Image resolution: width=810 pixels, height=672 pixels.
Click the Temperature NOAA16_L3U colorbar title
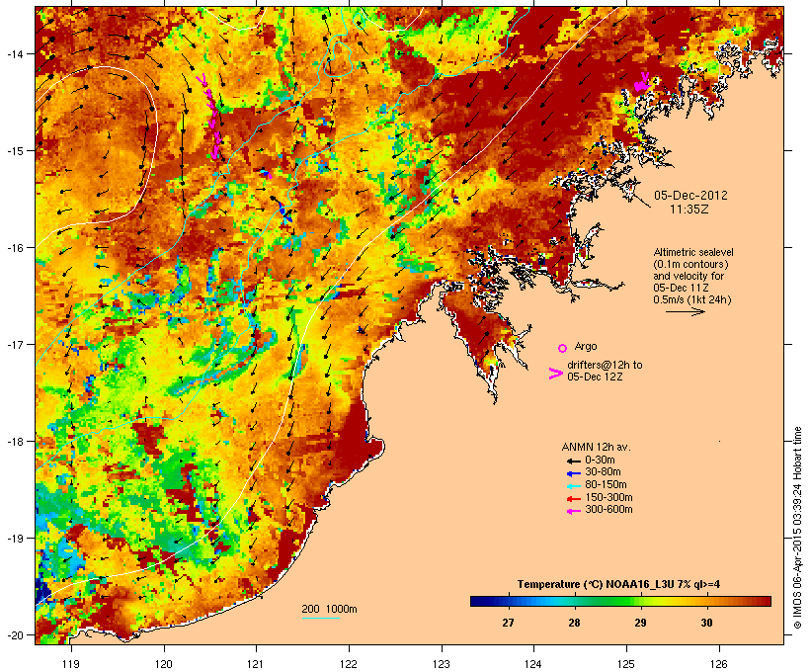[618, 585]
